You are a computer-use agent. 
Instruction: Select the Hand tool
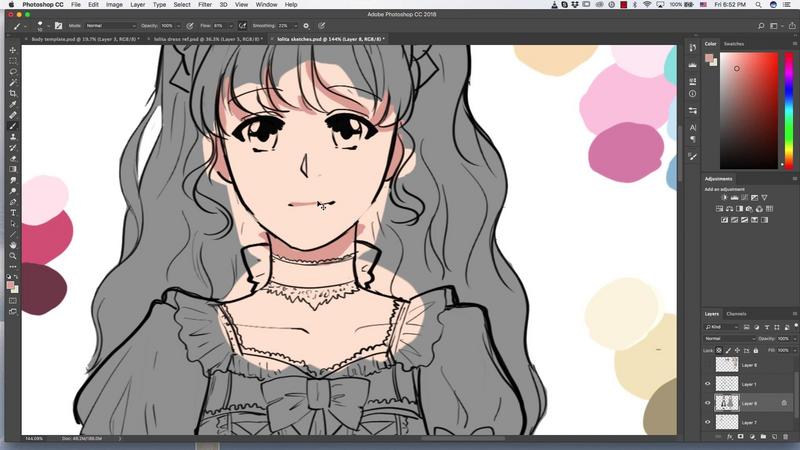pyautogui.click(x=13, y=245)
